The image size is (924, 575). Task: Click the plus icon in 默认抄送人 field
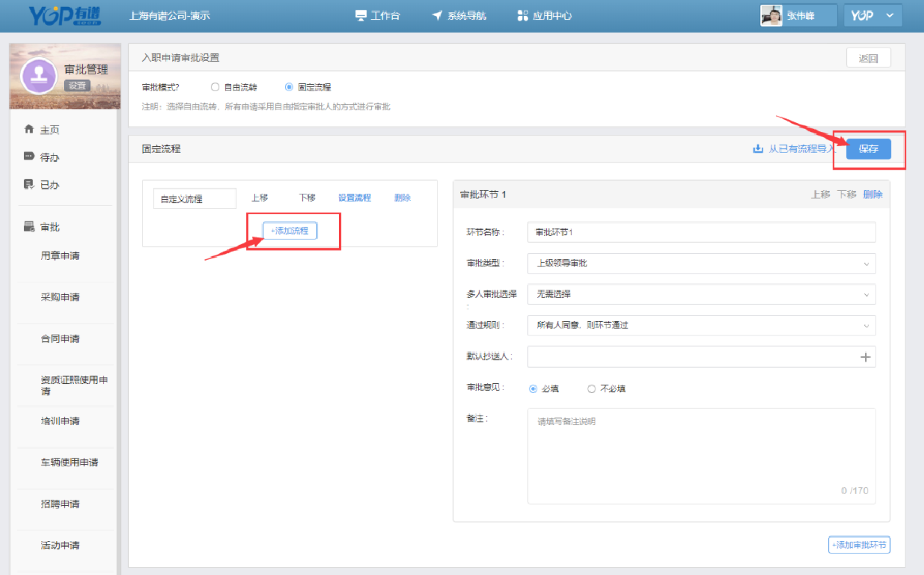click(x=865, y=357)
